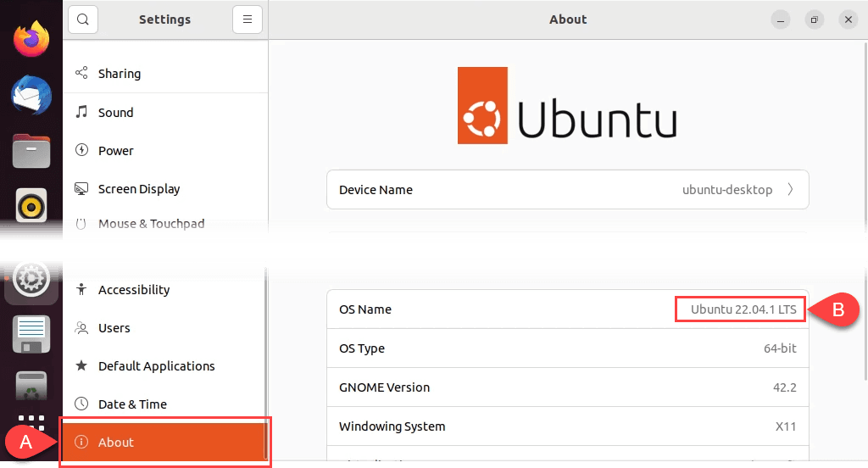Click the Settings gear icon in dock
This screenshot has height=468, width=868.
(31, 279)
